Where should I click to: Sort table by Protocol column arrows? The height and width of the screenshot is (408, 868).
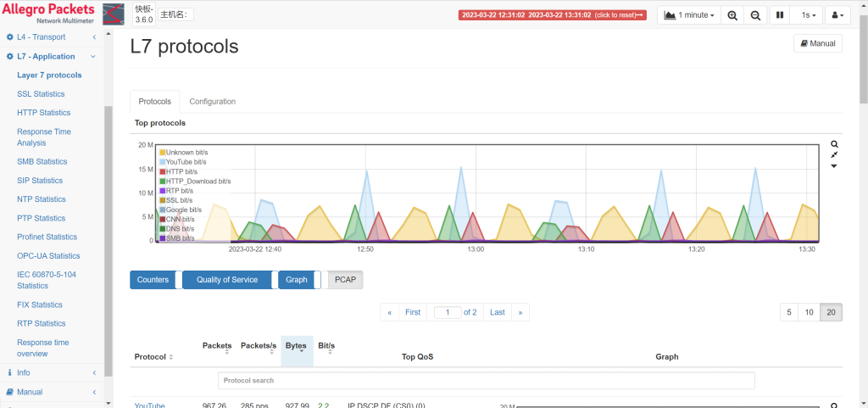tap(171, 357)
